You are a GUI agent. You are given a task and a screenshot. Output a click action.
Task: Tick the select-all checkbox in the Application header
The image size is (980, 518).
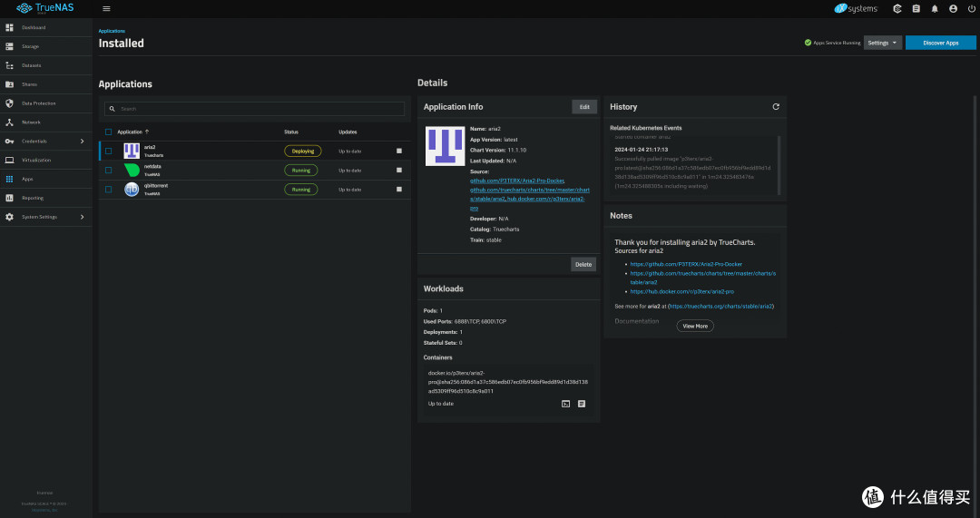tap(109, 132)
